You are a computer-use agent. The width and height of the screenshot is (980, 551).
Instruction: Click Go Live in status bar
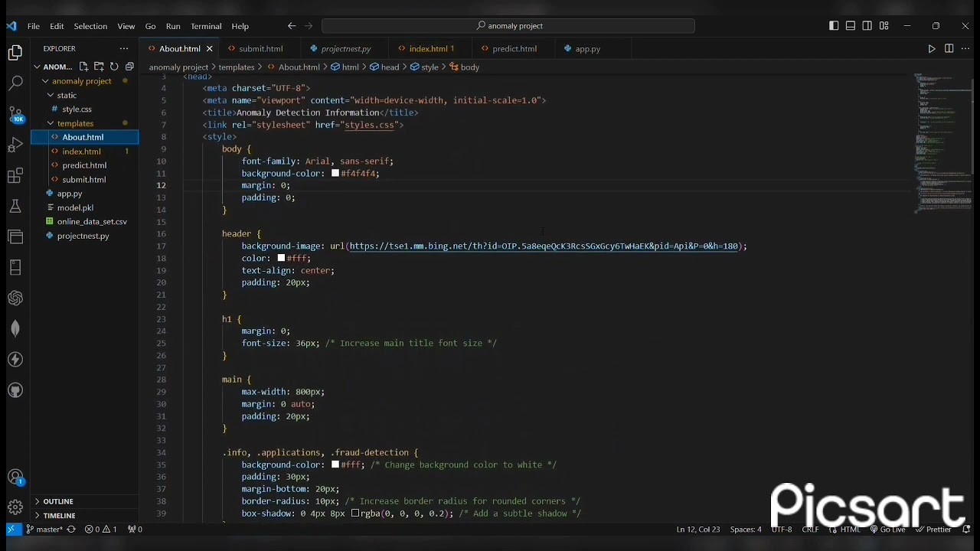(x=887, y=529)
